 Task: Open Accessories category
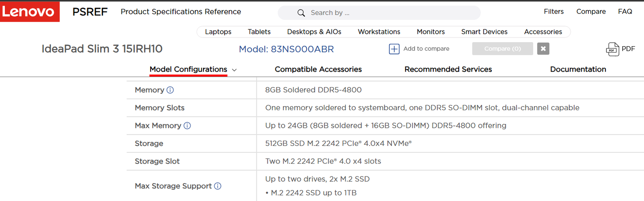click(543, 32)
